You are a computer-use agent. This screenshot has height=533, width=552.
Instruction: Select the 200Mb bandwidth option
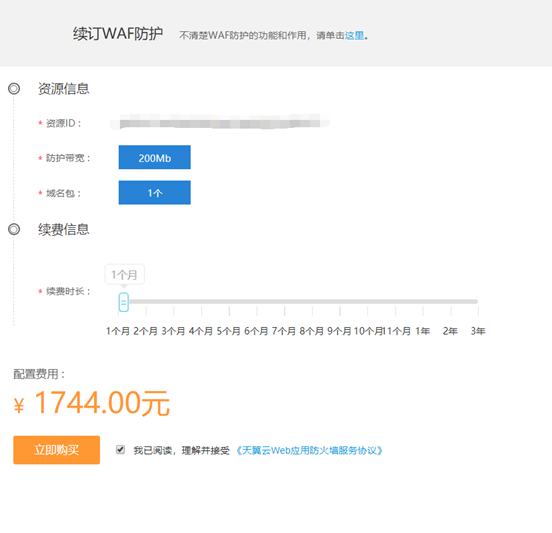click(155, 157)
